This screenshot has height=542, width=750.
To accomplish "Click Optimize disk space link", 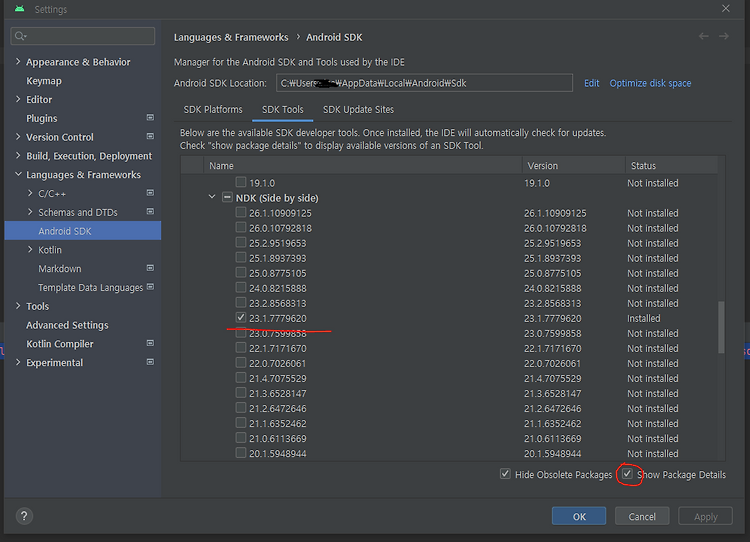I will tap(650, 83).
